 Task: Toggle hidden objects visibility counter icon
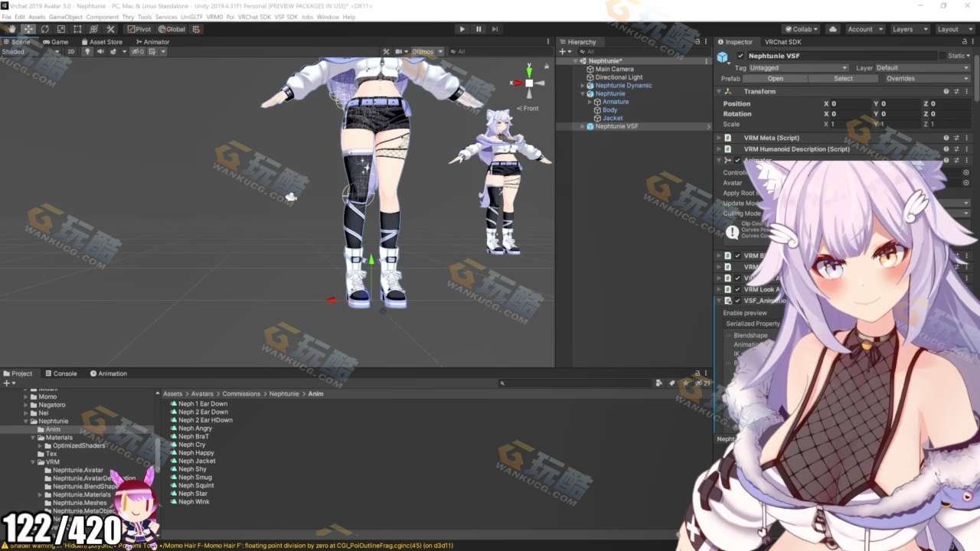tap(137, 51)
